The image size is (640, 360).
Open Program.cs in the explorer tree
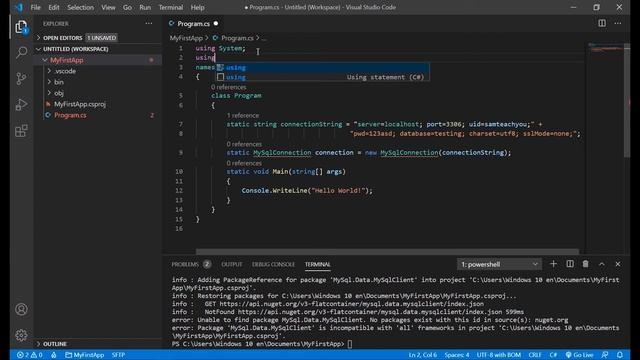(x=70, y=115)
